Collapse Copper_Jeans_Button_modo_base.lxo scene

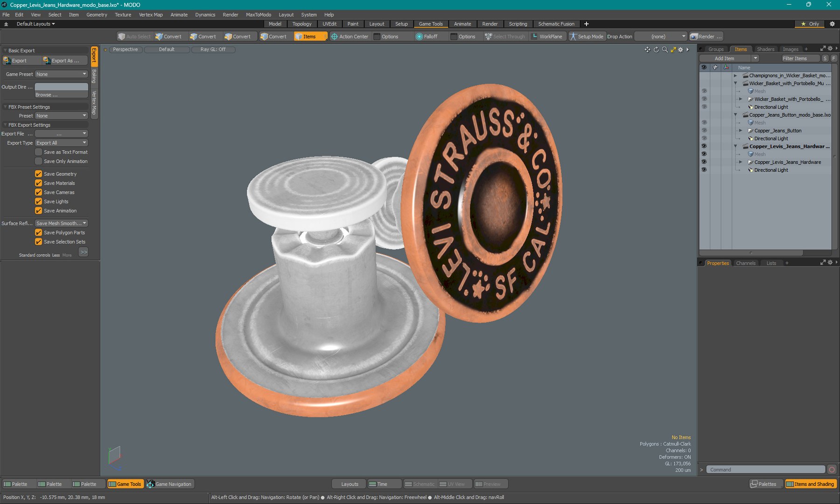tap(735, 115)
